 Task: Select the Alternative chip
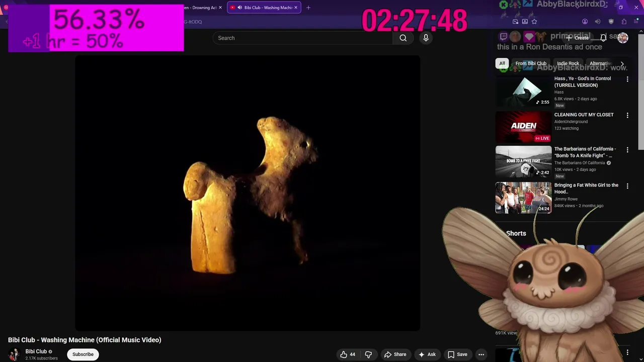pos(600,63)
